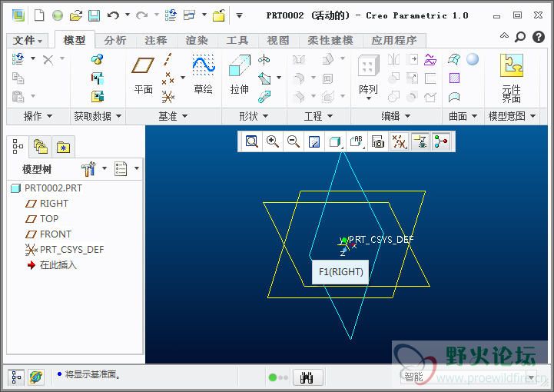Click the Search magnifier icon in ribbon corner
554x392 pixels.
coord(520,37)
